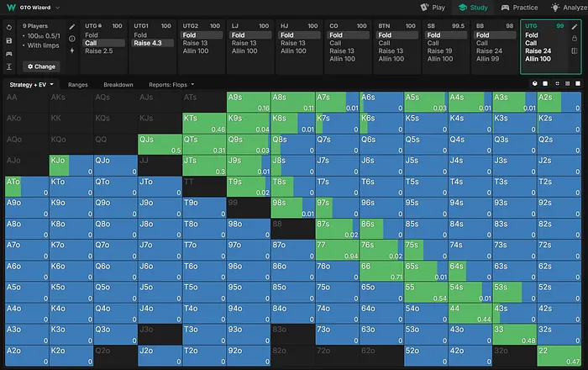Expand the Reports: Flops dropdown
This screenshot has width=588, height=370.
coord(172,85)
